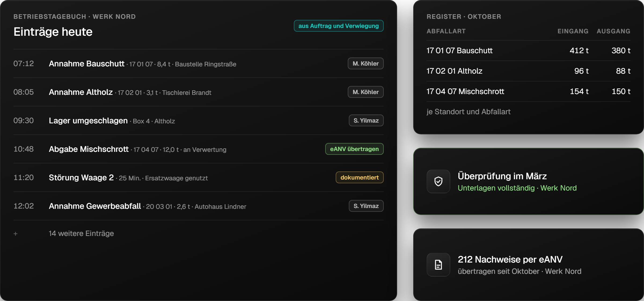Click the Ersatzwaage genutzt note
The image size is (644, 301).
tap(176, 178)
